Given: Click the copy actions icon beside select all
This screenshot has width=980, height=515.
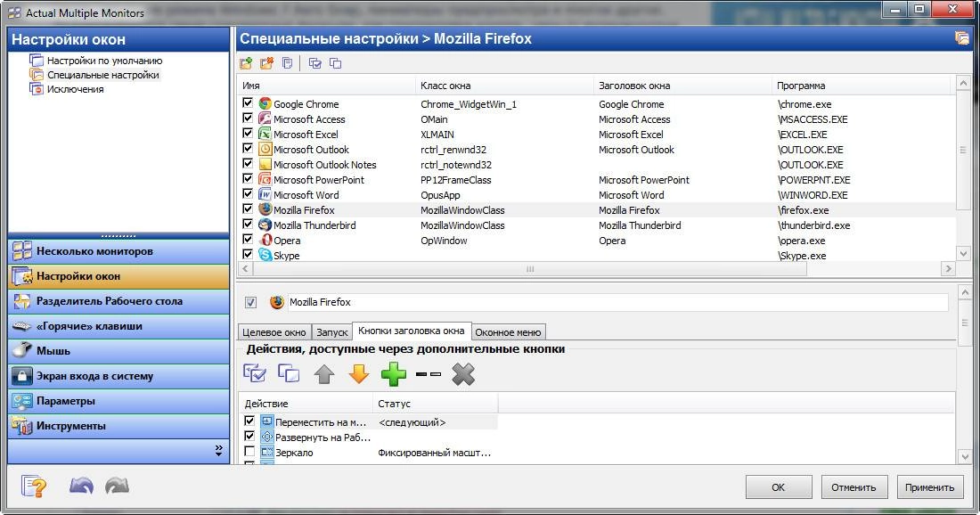Looking at the screenshot, I should coord(289,373).
